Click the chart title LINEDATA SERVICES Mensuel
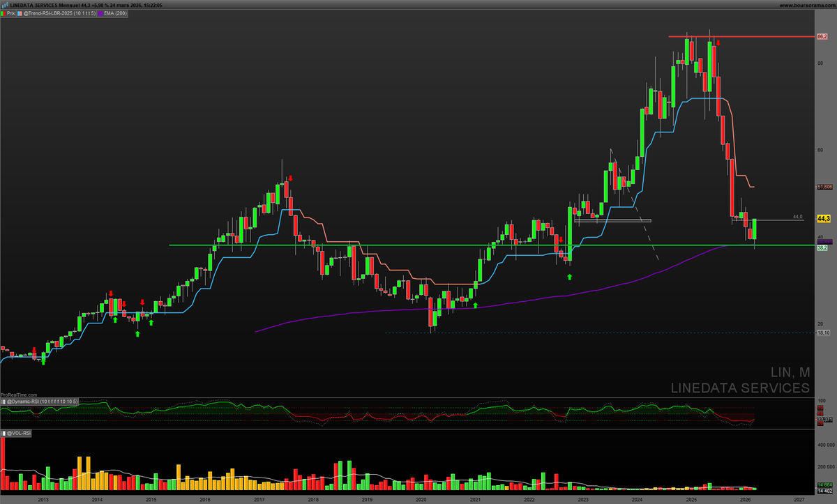 click(45, 5)
